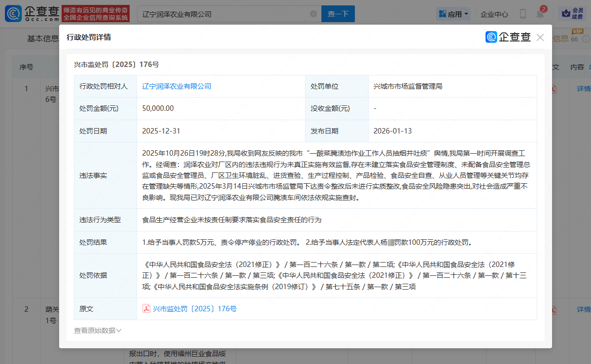This screenshot has width=591, height=364.
Task: Click the PDF icon in row one
Action: point(554,89)
